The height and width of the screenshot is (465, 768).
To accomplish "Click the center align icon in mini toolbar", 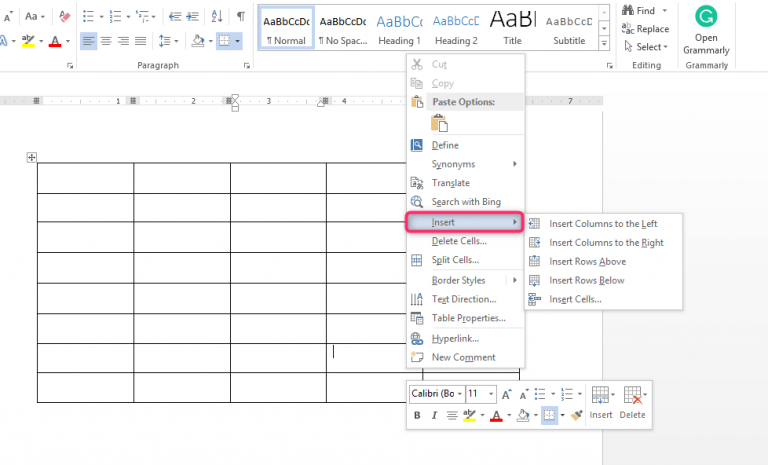I will point(452,416).
